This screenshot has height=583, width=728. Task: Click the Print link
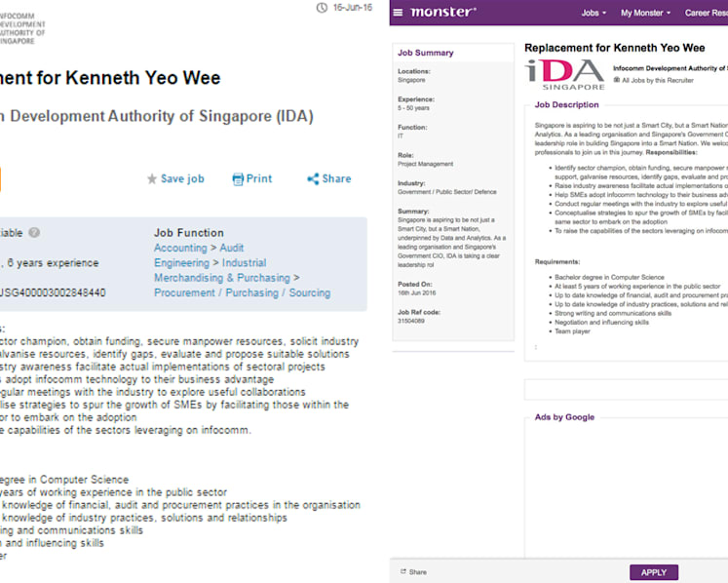pos(259,178)
